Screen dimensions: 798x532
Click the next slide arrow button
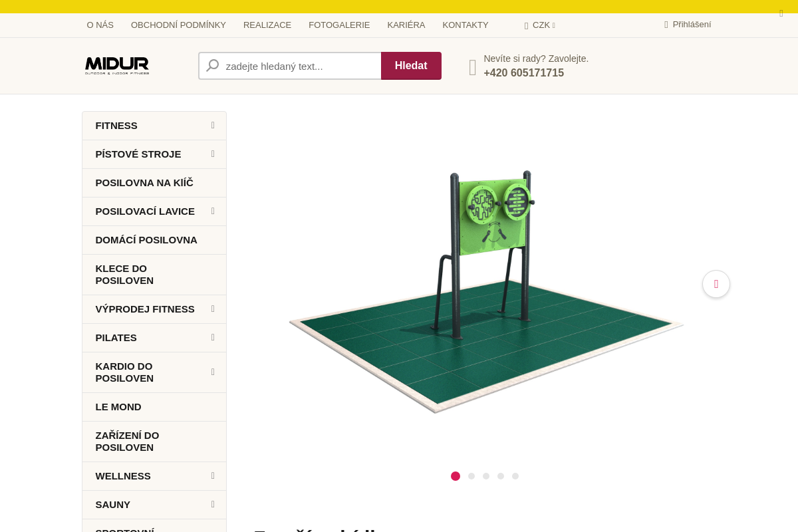pyautogui.click(x=716, y=284)
